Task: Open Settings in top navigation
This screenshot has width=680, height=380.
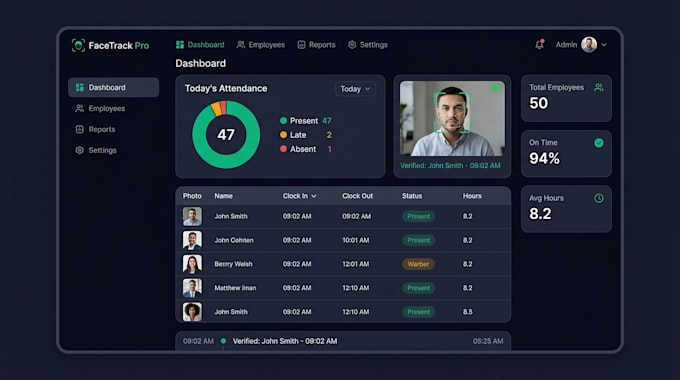Action: [x=368, y=45]
